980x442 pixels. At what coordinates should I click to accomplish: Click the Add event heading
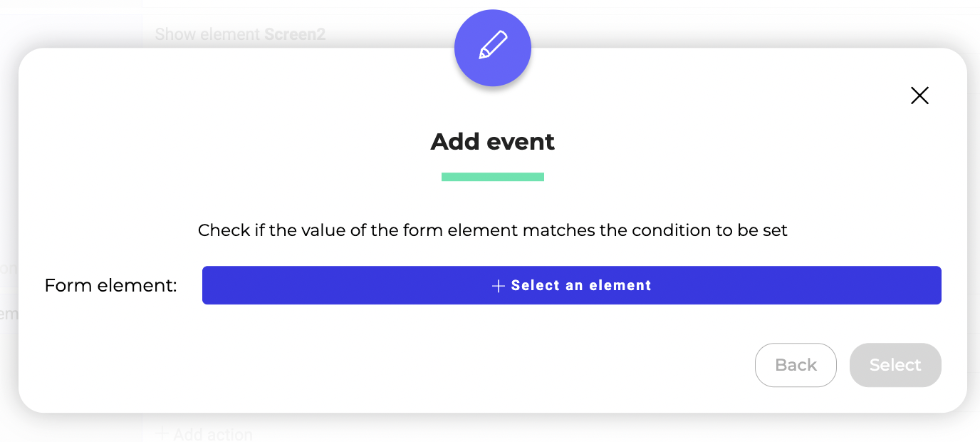coord(493,141)
